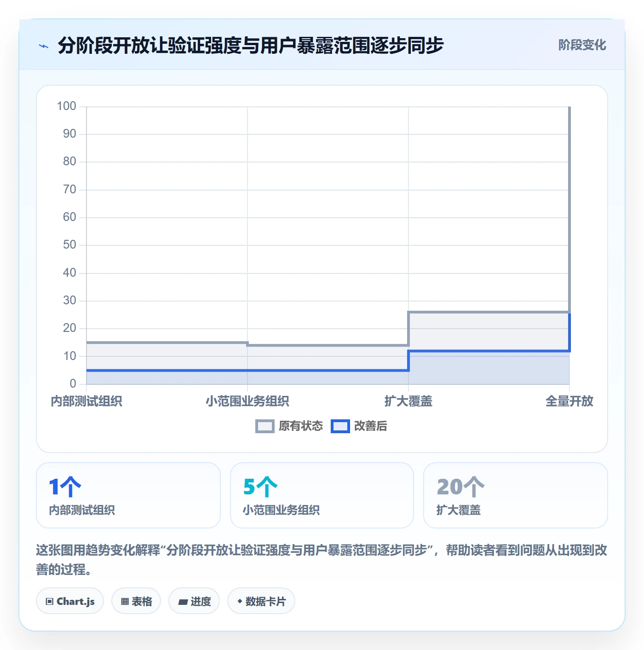Click the 扩大覆盖 x-axis label
Image resolution: width=644 pixels, height=650 pixels.
(x=408, y=401)
